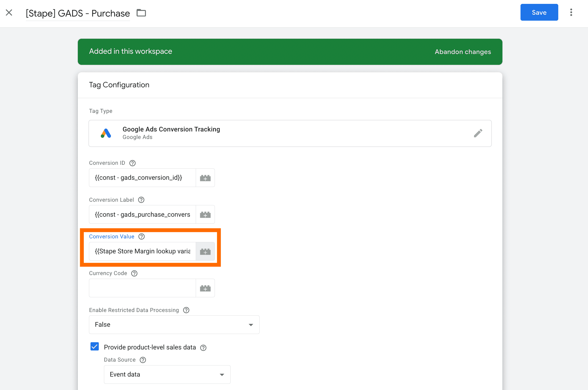588x390 pixels.
Task: Close the tag editor with the X
Action: pyautogui.click(x=9, y=12)
